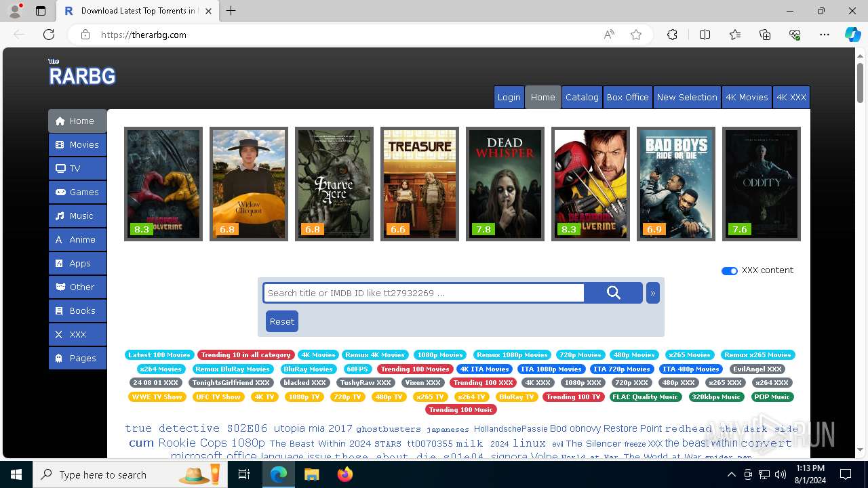Click the 4K ITA Movies tag

click(x=484, y=369)
